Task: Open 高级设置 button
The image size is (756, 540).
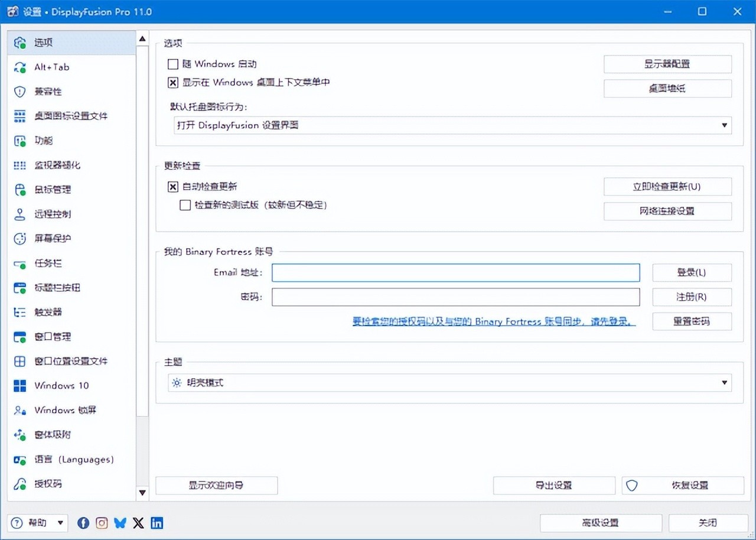Action: click(x=601, y=523)
